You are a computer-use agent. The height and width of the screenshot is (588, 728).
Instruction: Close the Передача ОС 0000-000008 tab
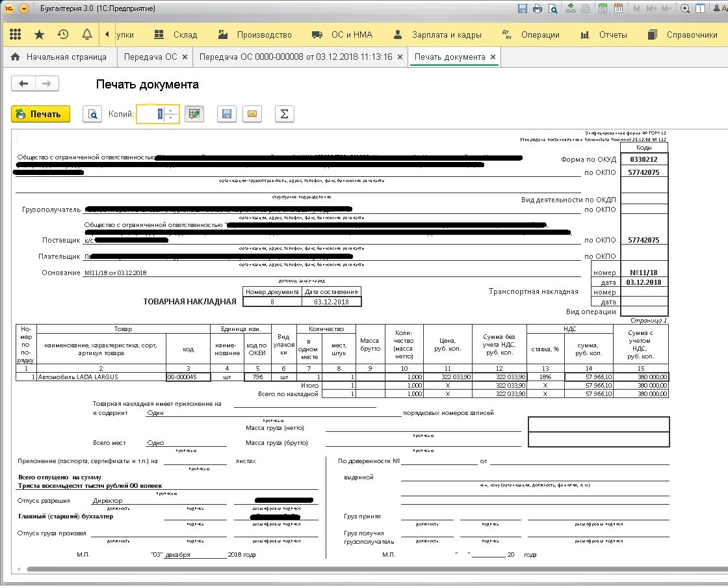click(x=400, y=57)
